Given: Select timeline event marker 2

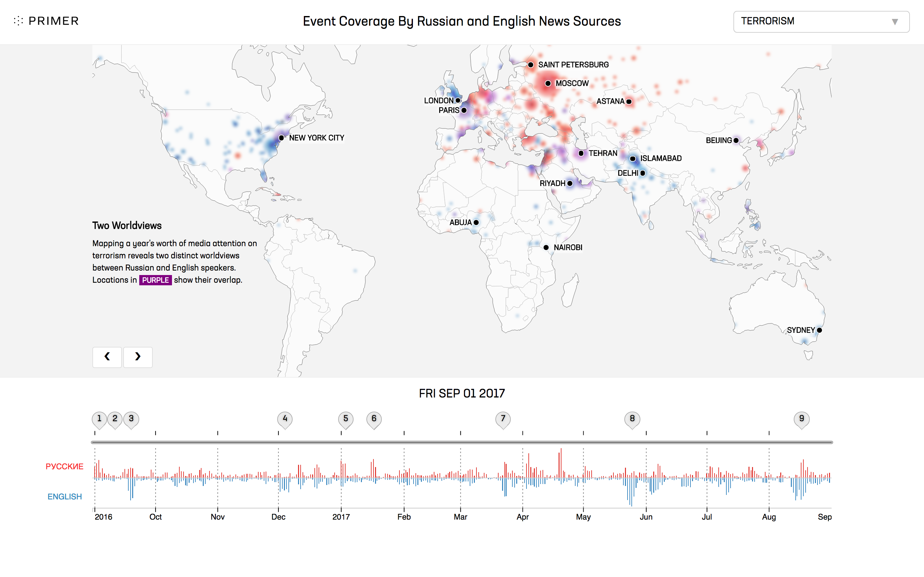Looking at the screenshot, I should (115, 419).
